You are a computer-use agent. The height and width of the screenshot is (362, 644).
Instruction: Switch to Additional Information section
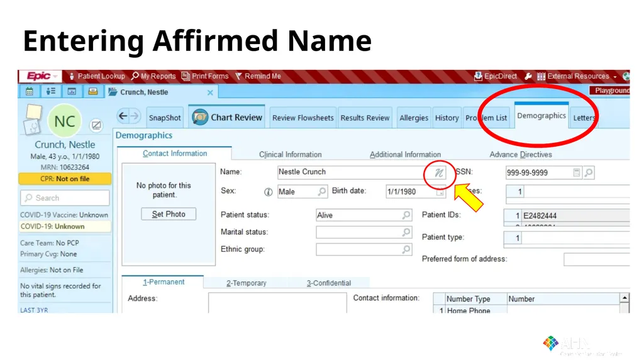click(405, 154)
